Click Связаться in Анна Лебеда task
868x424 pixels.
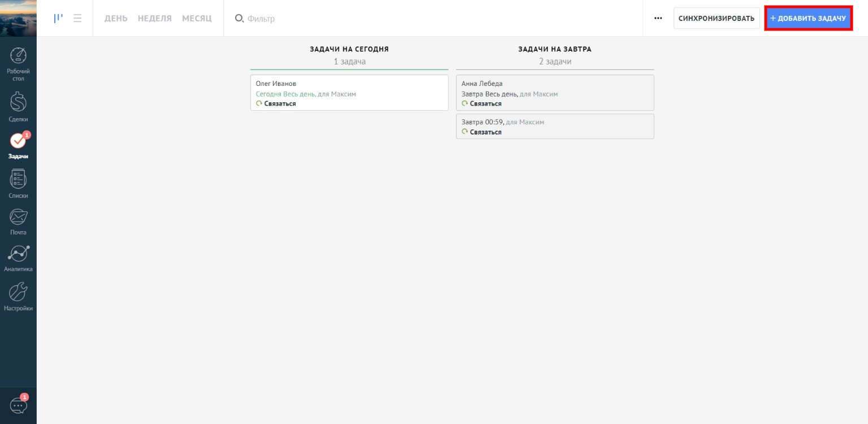tap(485, 103)
